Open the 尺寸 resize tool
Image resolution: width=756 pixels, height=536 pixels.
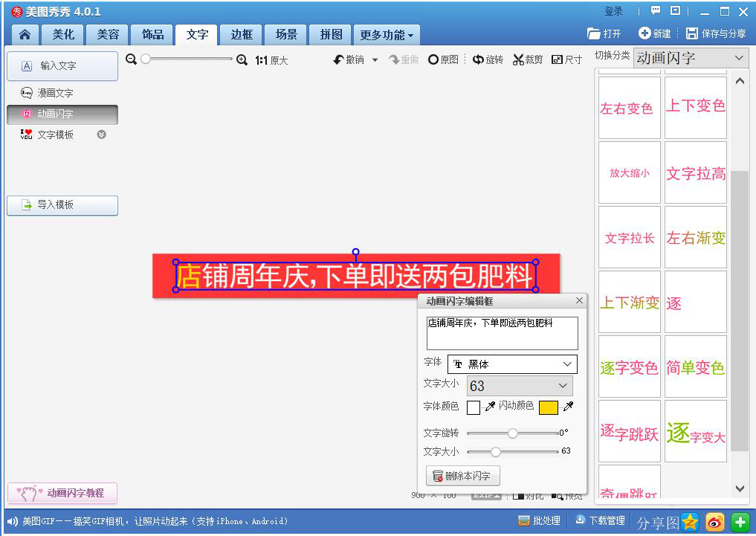pos(566,59)
